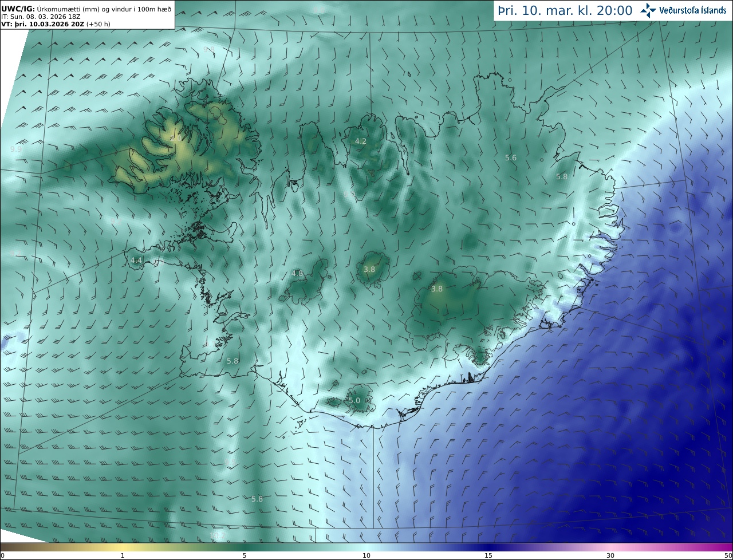This screenshot has height=560, width=733.
Task: Click the UWC/IG Úrkomumætti title line
Action: pos(86,8)
